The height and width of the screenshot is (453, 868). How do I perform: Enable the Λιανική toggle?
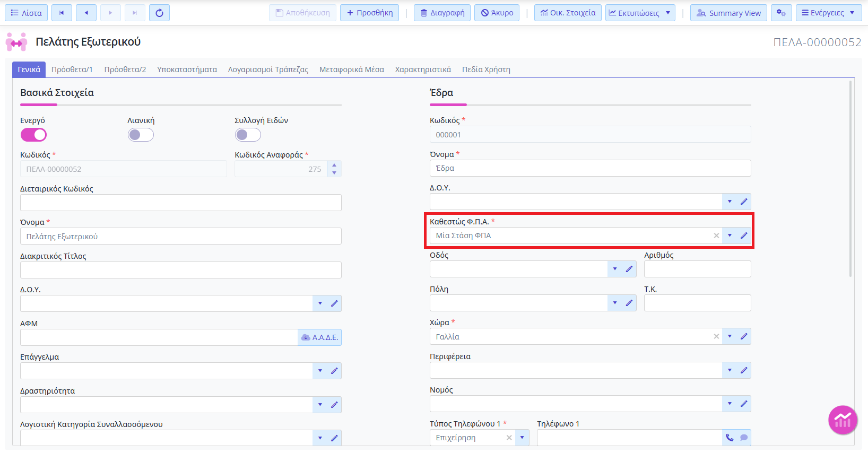point(141,135)
